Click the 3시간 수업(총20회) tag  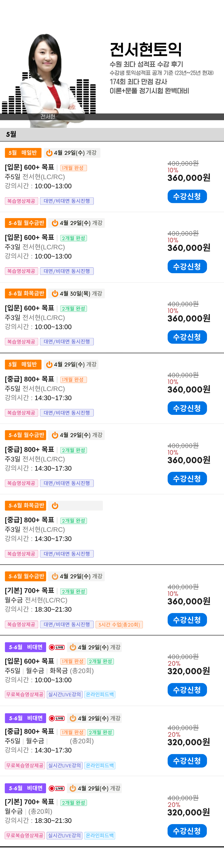click(x=119, y=624)
